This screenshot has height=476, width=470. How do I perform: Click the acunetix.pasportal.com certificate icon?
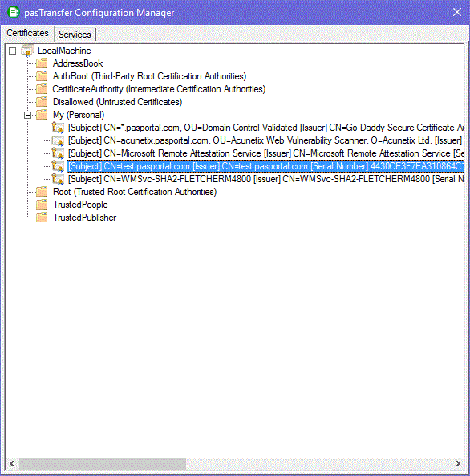(x=58, y=140)
